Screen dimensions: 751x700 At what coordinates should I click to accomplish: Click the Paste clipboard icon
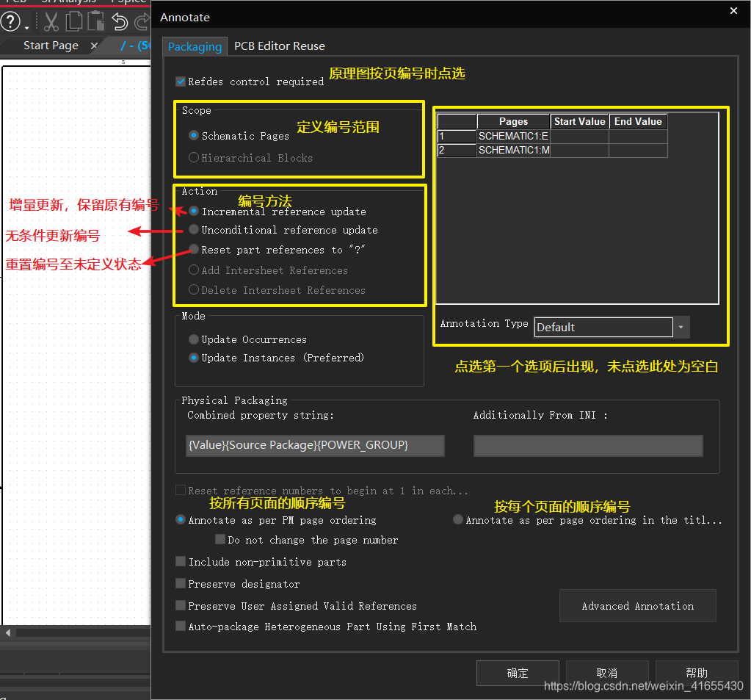point(96,21)
